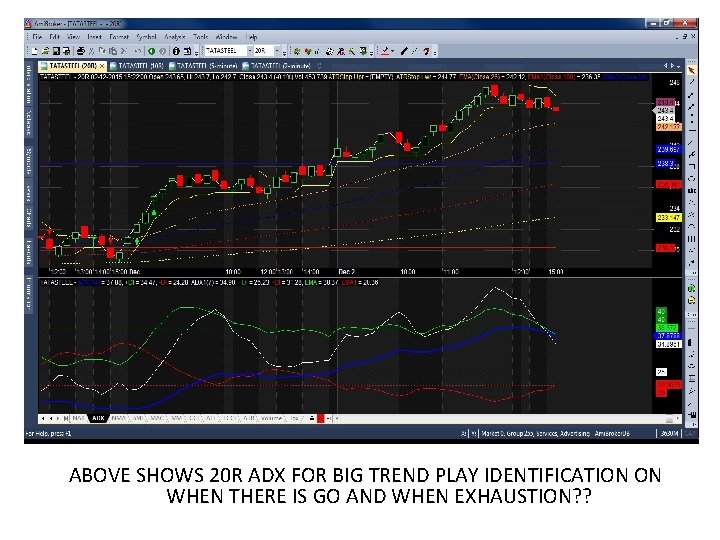720x540 pixels.
Task: Click the Dec 2 date axis label
Action: pos(347,271)
